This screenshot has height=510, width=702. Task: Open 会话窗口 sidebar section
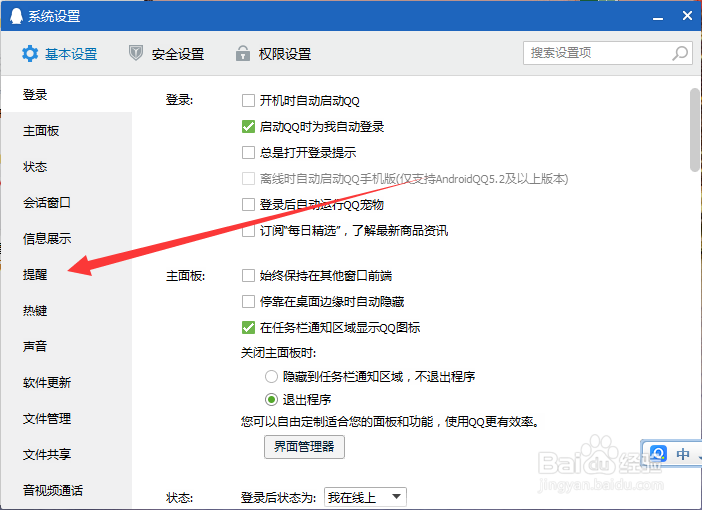66,203
